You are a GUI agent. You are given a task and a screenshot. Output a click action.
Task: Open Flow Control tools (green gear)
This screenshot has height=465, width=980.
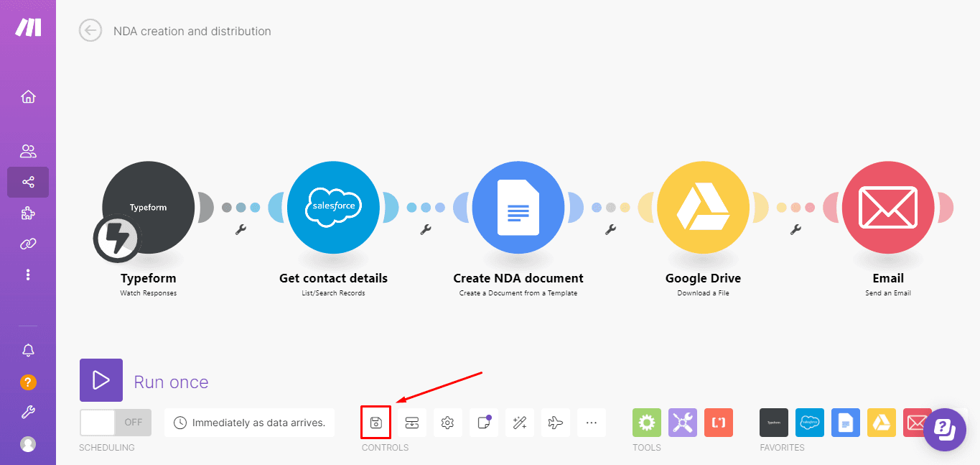(646, 423)
